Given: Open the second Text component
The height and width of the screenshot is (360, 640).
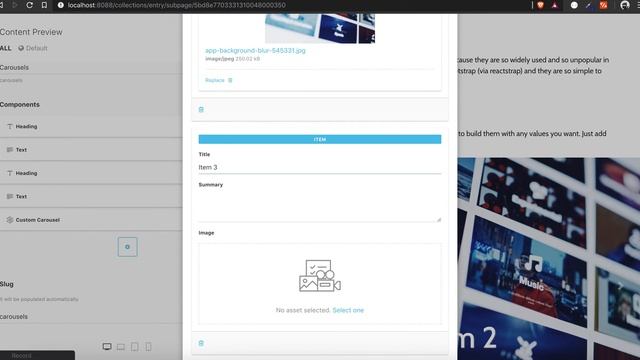Looking at the screenshot, I should [x=91, y=196].
